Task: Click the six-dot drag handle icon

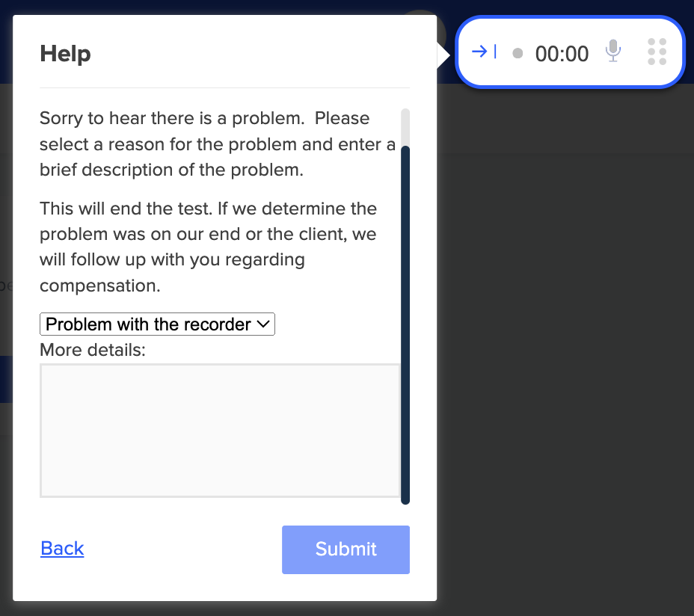Action: pos(657,52)
